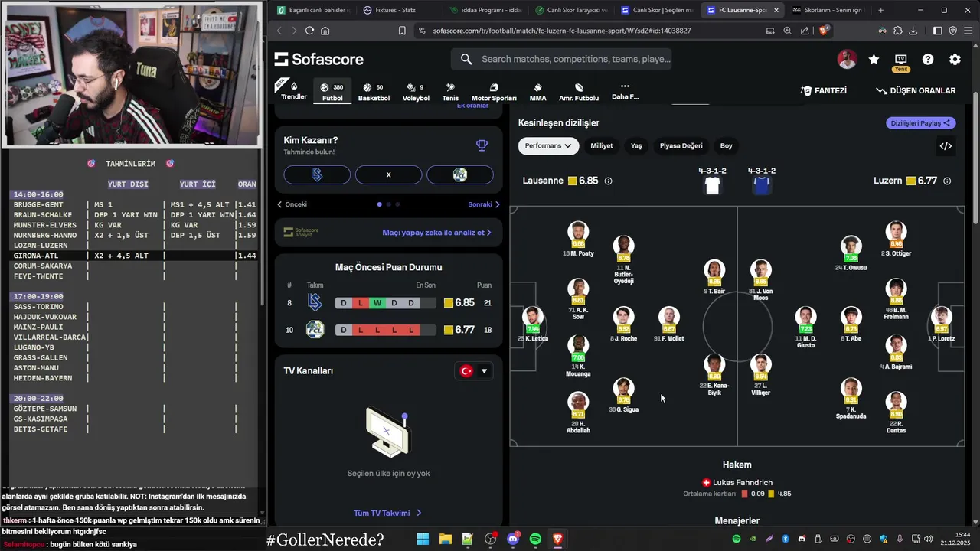Open the Tenis sport section
Viewport: 980px width, 551px height.
pyautogui.click(x=450, y=92)
